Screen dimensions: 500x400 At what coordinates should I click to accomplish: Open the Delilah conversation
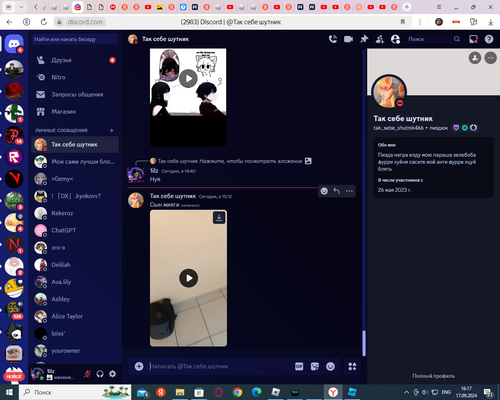coord(75,265)
